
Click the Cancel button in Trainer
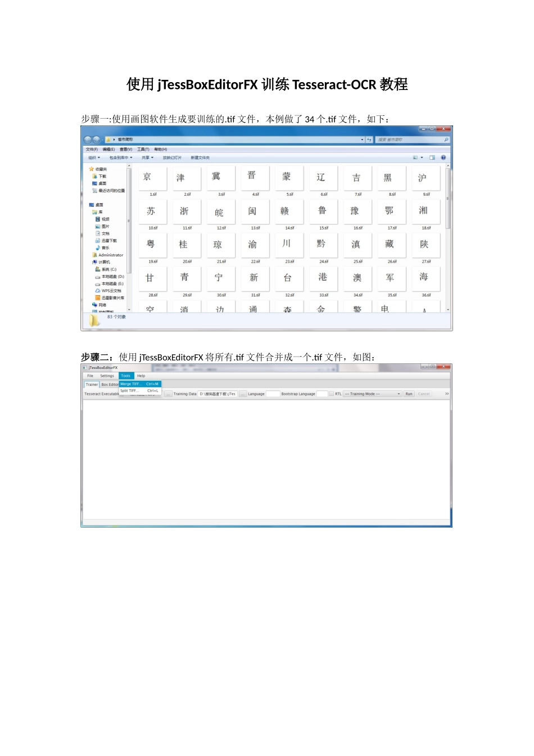point(424,394)
